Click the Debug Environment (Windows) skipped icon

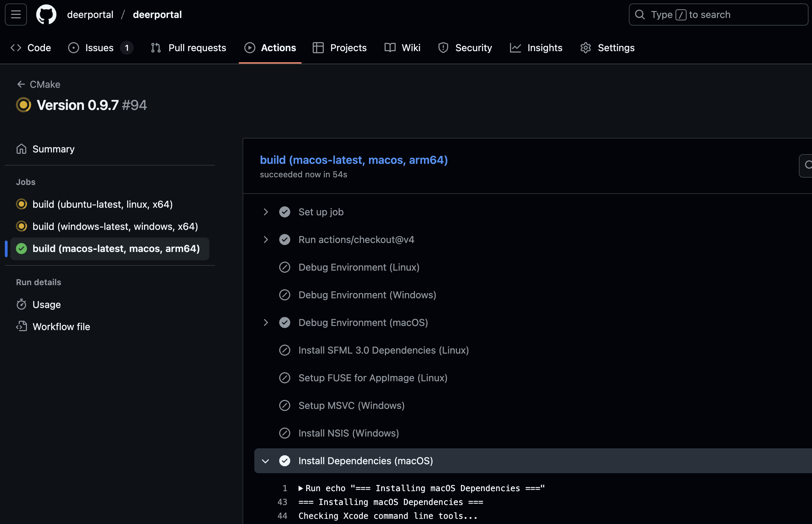(285, 295)
